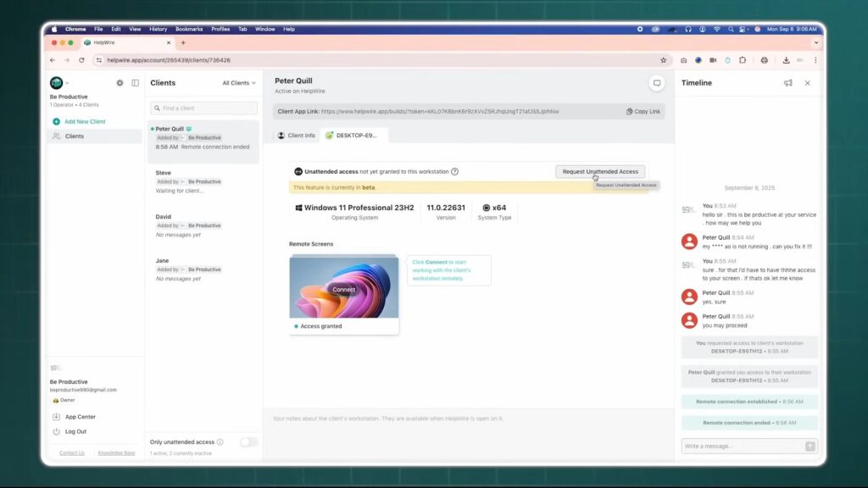Select client Peter Quill in list
868x488 pixels.
[x=203, y=141]
